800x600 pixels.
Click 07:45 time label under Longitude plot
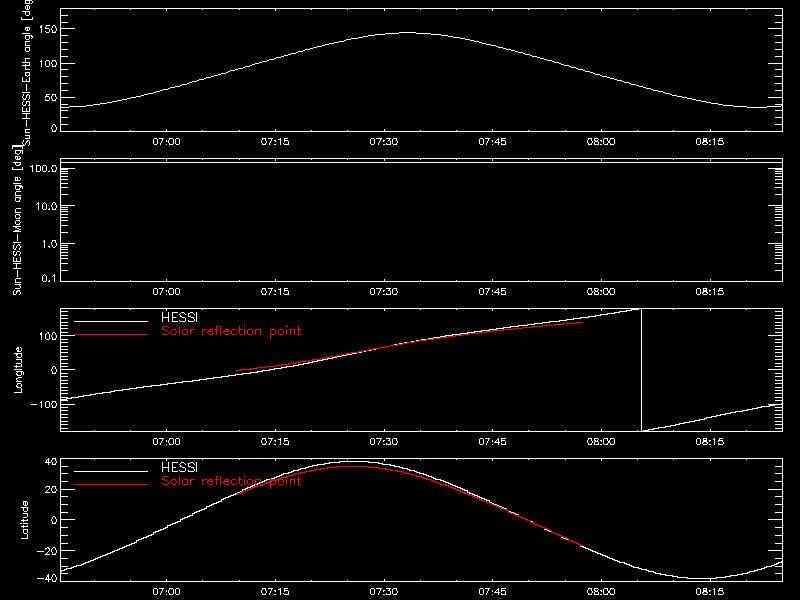point(492,442)
